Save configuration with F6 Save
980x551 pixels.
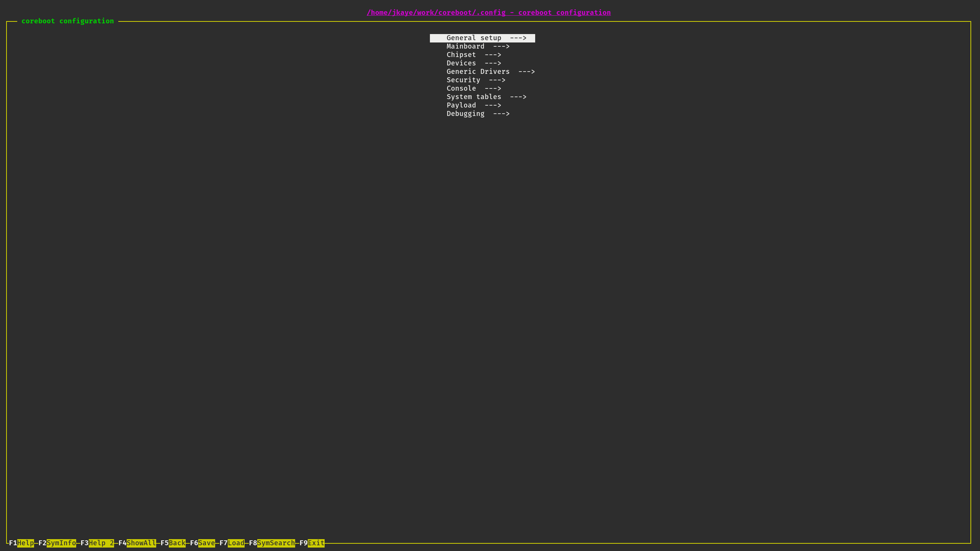pos(203,543)
